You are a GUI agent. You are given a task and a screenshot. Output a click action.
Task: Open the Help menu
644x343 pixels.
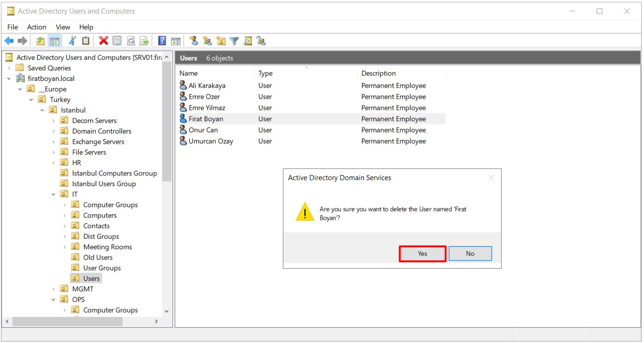[x=86, y=27]
